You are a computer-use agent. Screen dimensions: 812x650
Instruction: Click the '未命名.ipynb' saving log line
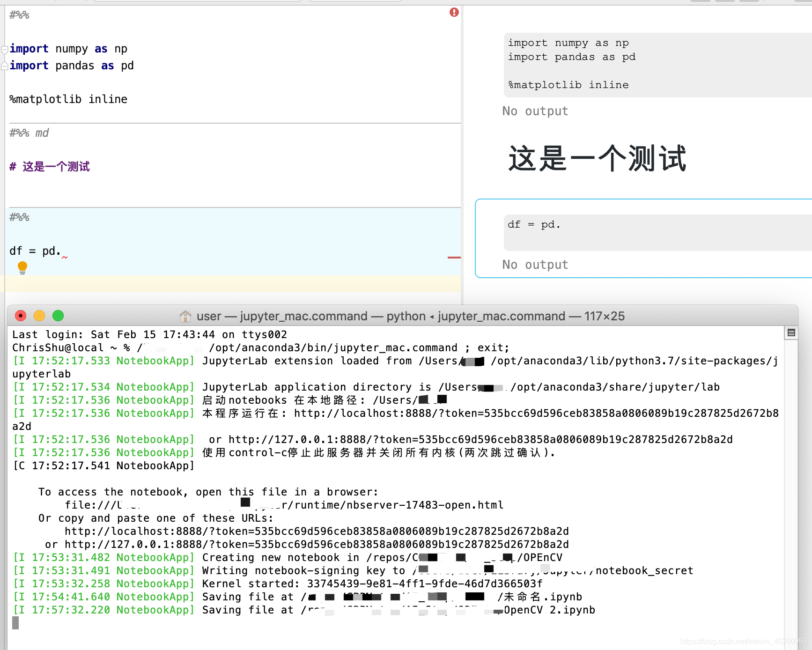click(x=297, y=597)
